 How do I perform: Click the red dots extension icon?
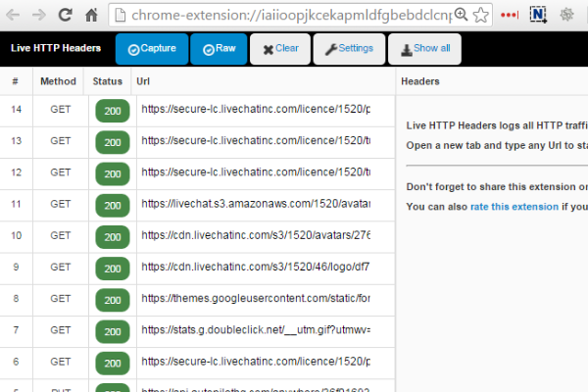click(x=510, y=15)
